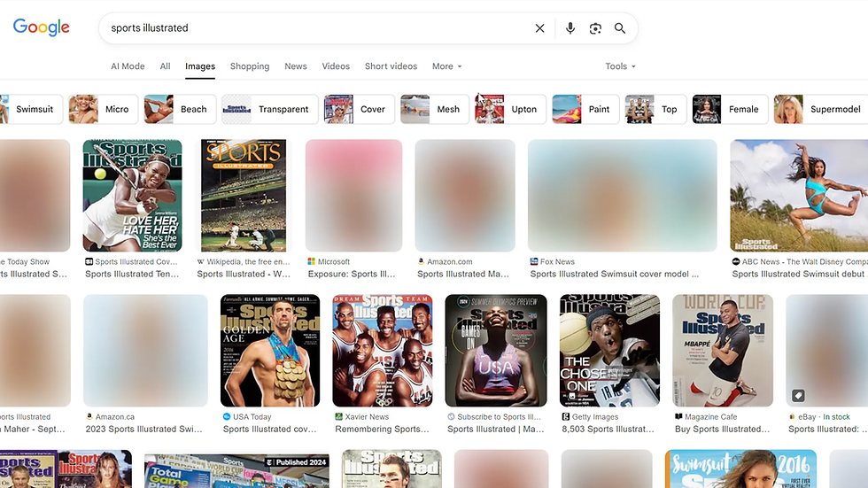The image size is (868, 488).
Task: Open the Videos tab
Action: coord(336,66)
